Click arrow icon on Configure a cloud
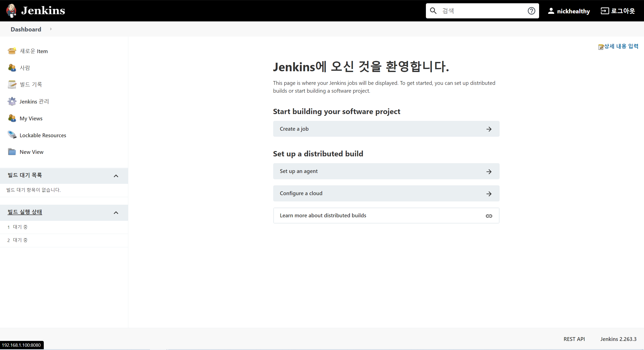Image resolution: width=644 pixels, height=350 pixels. [x=489, y=194]
